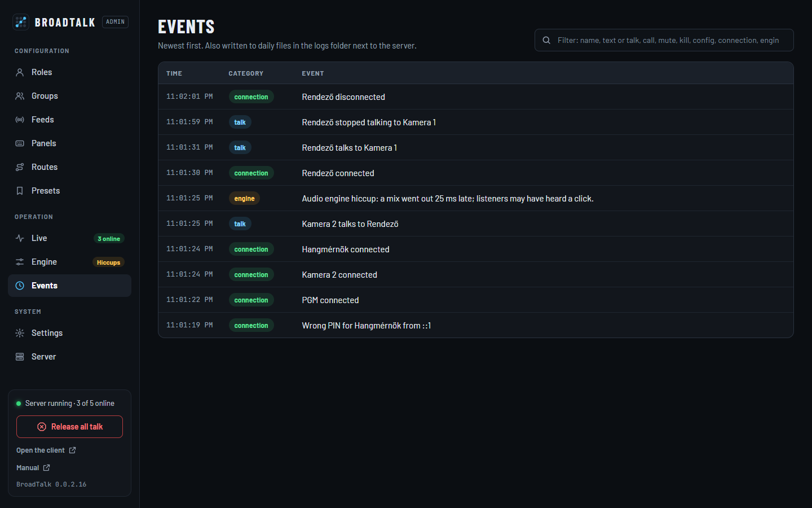Focus the event filter search field
Image resolution: width=812 pixels, height=508 pixels.
click(664, 40)
